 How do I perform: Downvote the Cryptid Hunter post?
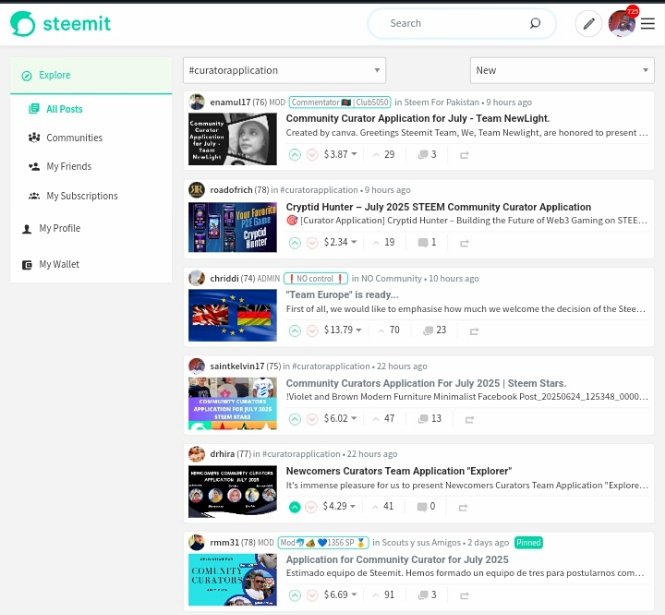click(312, 243)
